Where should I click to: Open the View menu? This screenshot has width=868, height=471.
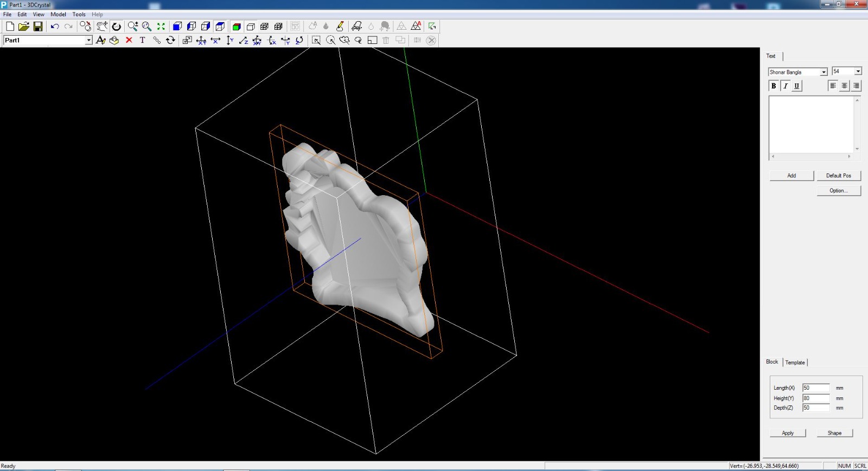[x=39, y=15]
